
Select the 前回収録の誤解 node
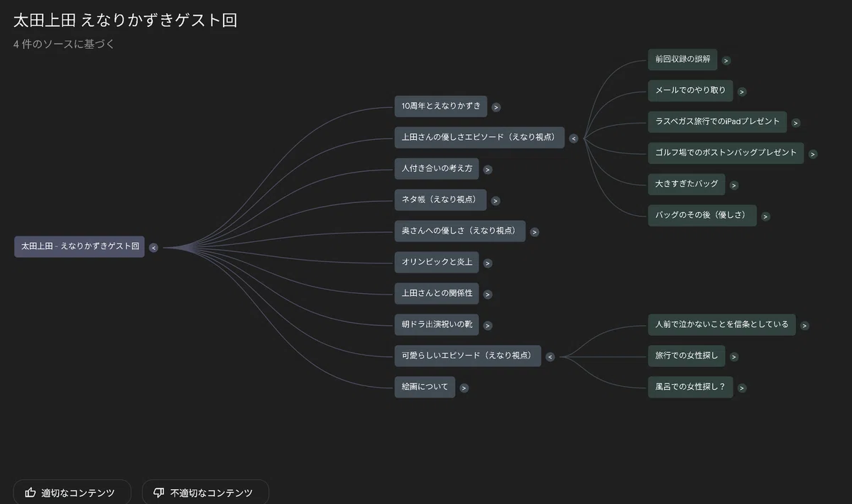tap(682, 60)
